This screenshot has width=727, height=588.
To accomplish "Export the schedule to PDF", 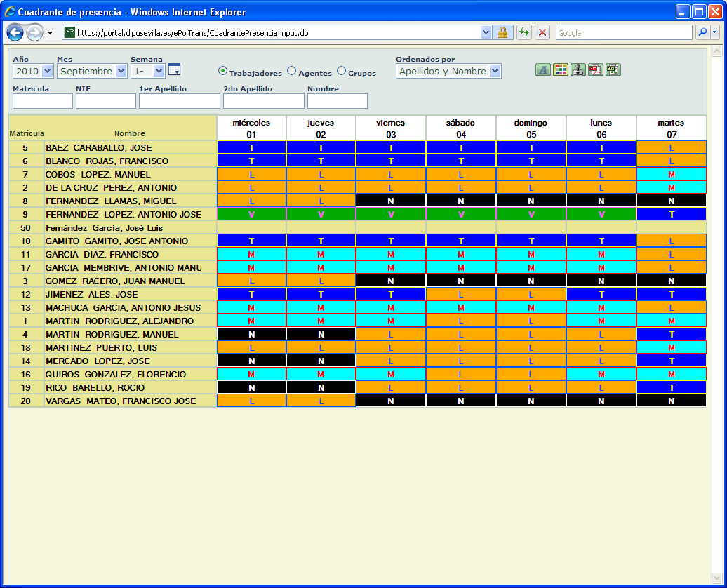I will [595, 69].
